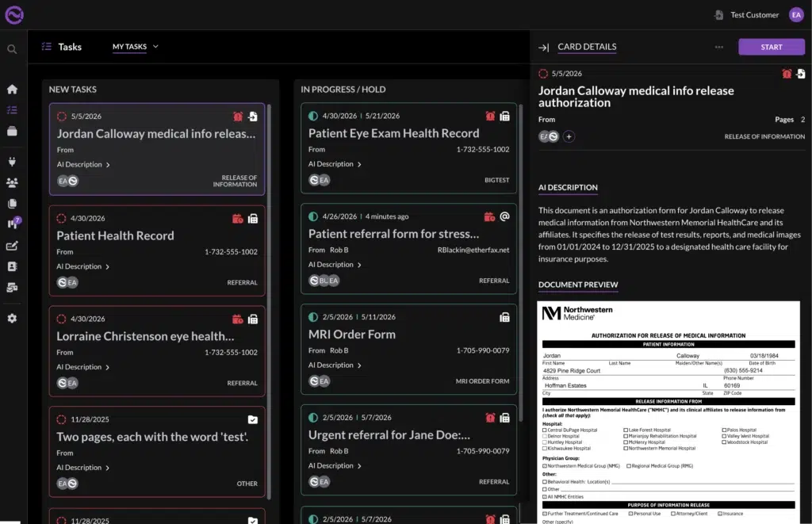Click status circle on 'Two pages' test card
This screenshot has width=812, height=524.
pyautogui.click(x=61, y=419)
